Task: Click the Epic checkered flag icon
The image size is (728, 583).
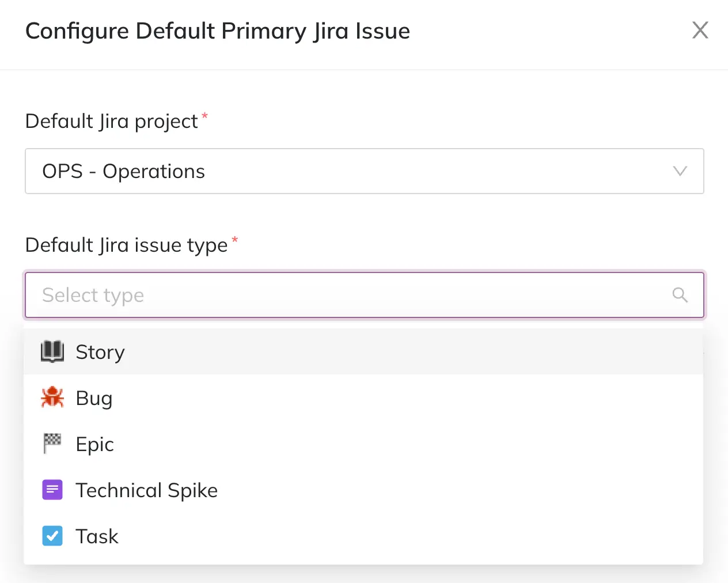Action: click(x=52, y=444)
